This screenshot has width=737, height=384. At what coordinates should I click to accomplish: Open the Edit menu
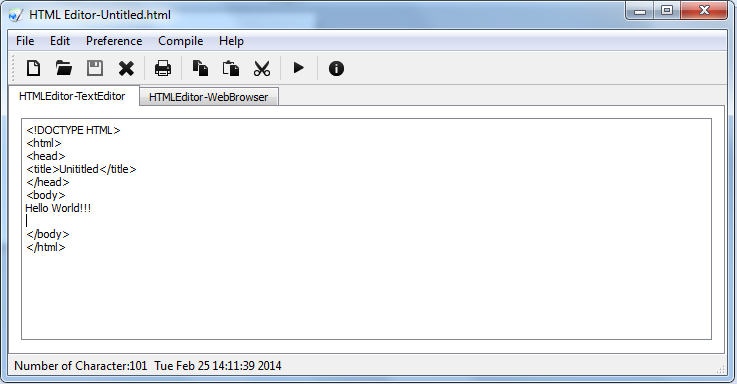(60, 41)
